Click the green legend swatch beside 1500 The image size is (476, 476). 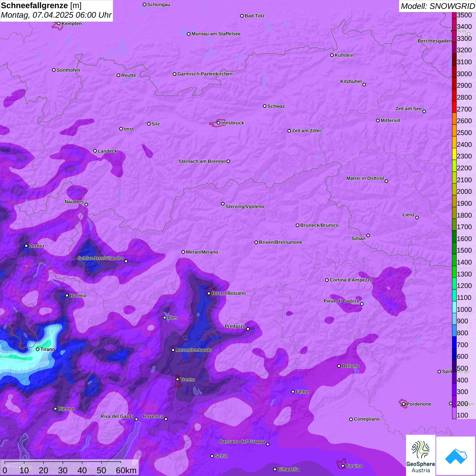click(454, 249)
